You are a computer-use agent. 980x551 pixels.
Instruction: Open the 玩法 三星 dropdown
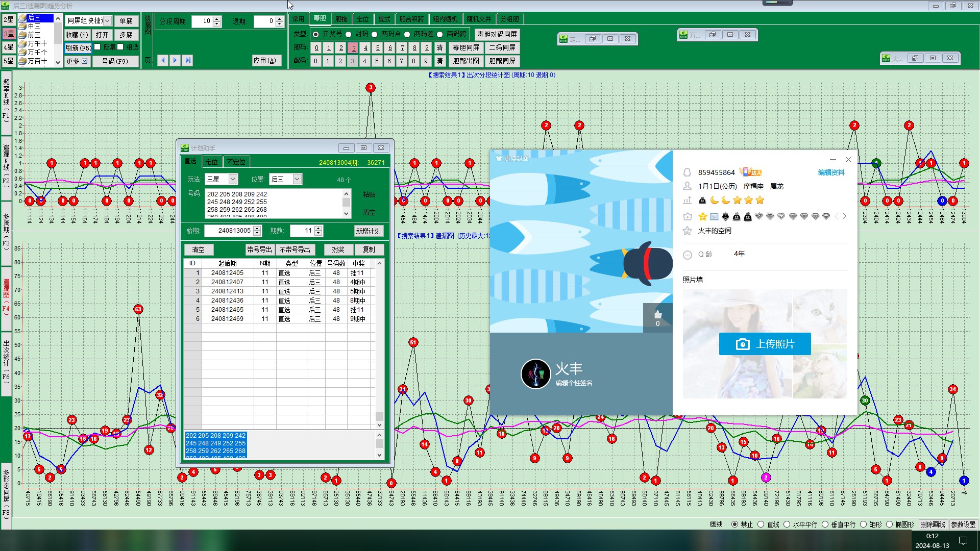click(233, 179)
